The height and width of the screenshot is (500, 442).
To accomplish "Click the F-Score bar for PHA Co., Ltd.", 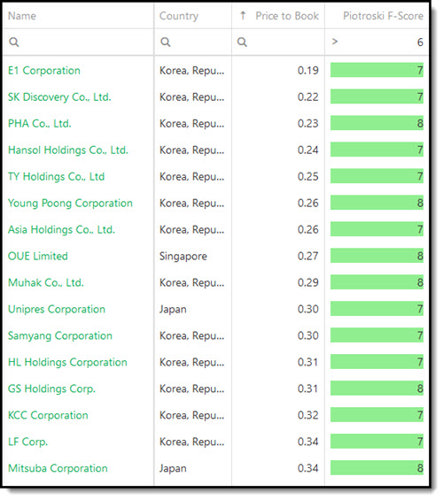I will (377, 123).
